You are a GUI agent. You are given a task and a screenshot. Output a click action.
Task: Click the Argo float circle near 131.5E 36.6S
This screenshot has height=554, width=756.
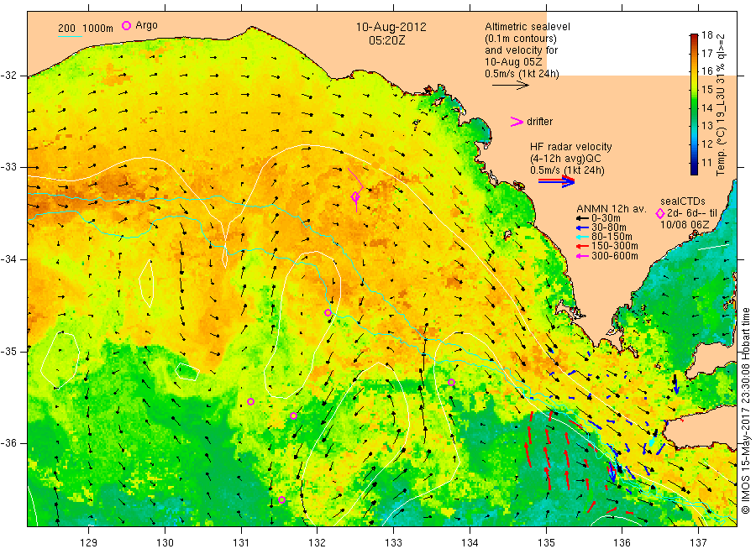point(281,500)
